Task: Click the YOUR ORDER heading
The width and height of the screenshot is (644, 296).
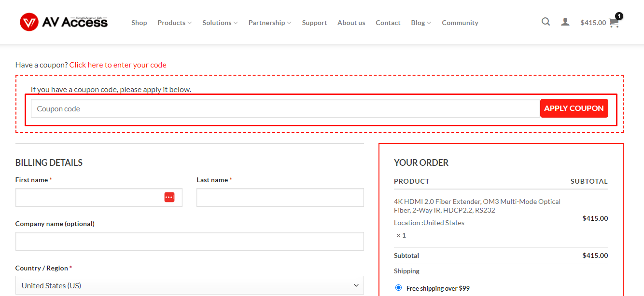Action: [x=421, y=162]
